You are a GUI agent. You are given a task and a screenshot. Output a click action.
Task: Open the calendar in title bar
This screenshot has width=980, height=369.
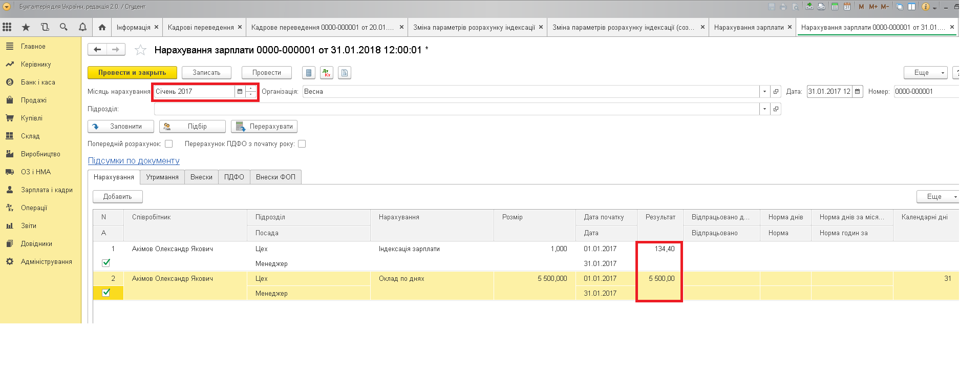click(847, 7)
